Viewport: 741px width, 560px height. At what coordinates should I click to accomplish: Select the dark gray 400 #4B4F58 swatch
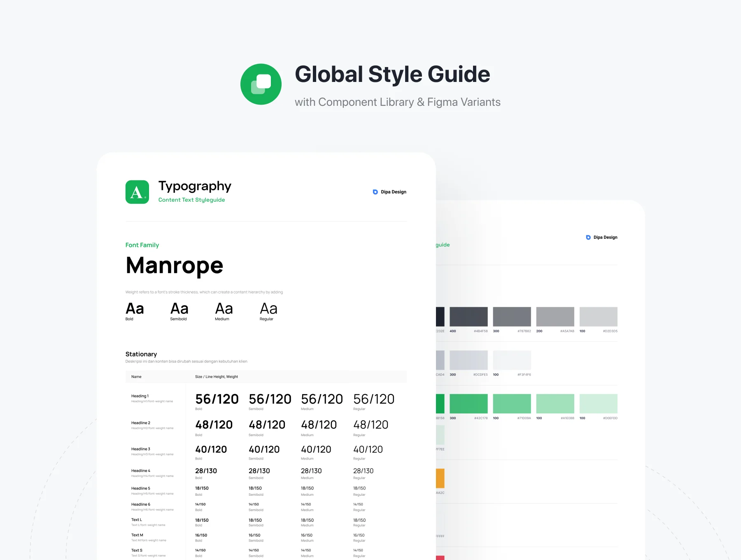pyautogui.click(x=468, y=317)
